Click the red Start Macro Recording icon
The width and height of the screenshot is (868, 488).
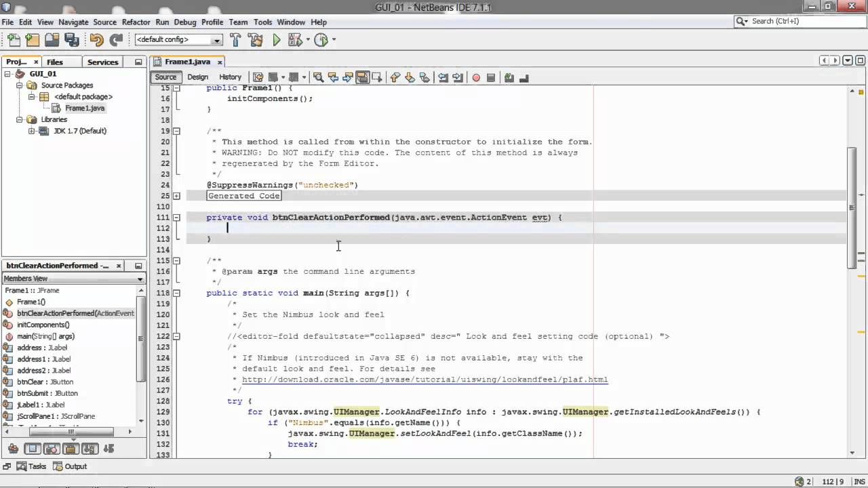pos(476,77)
